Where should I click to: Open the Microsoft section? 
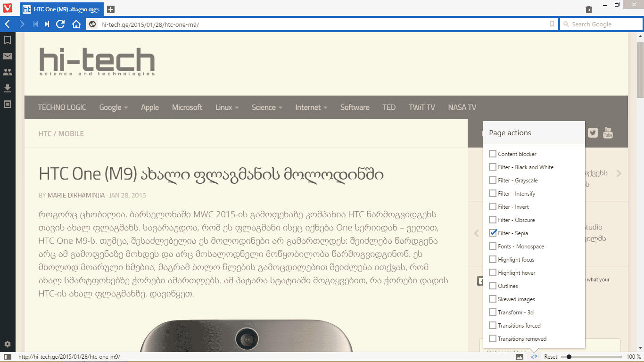(187, 107)
